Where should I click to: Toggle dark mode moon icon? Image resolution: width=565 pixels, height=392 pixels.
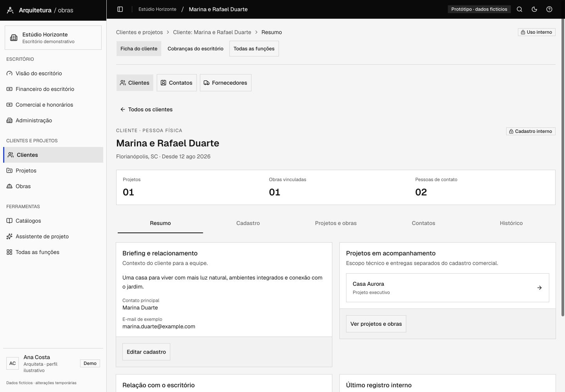point(534,9)
